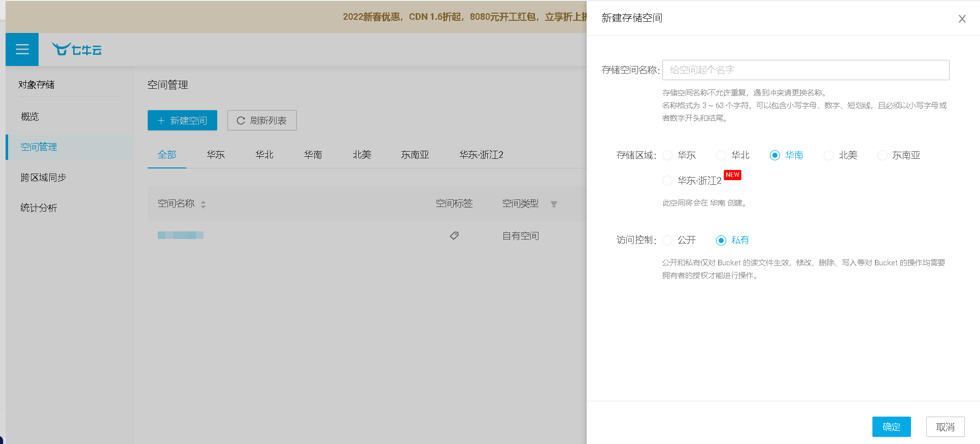Select 华南 storage region radio

pos(775,155)
